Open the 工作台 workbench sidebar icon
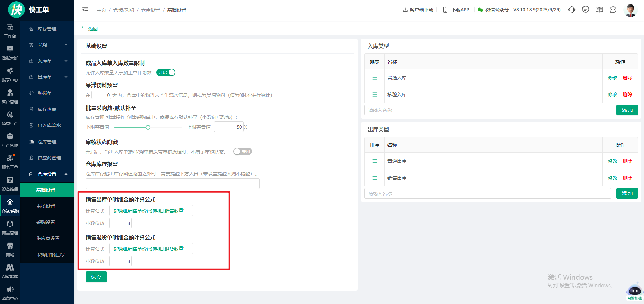644x304 pixels. pyautogui.click(x=10, y=31)
